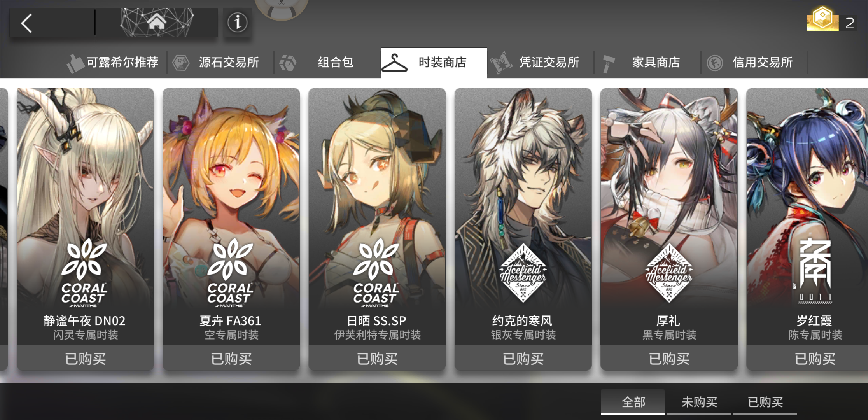Click 已购买 button under 日晒 SS.SP
This screenshot has height=420, width=868.
[x=377, y=358]
